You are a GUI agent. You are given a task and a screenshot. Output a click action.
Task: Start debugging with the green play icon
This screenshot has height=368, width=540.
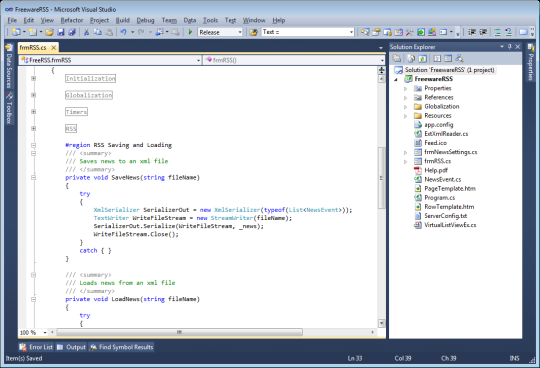pos(190,32)
